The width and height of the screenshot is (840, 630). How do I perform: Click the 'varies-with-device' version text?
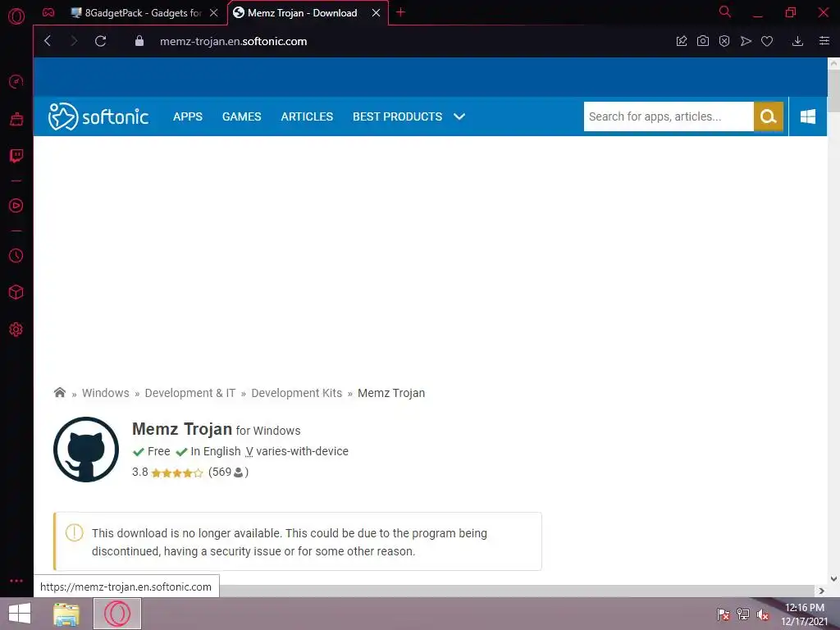pyautogui.click(x=302, y=451)
